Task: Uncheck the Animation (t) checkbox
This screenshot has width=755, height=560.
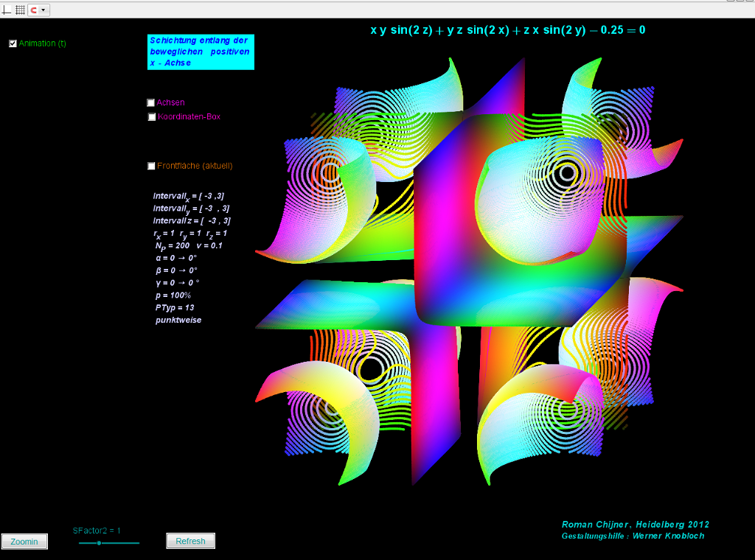Action: tap(13, 43)
